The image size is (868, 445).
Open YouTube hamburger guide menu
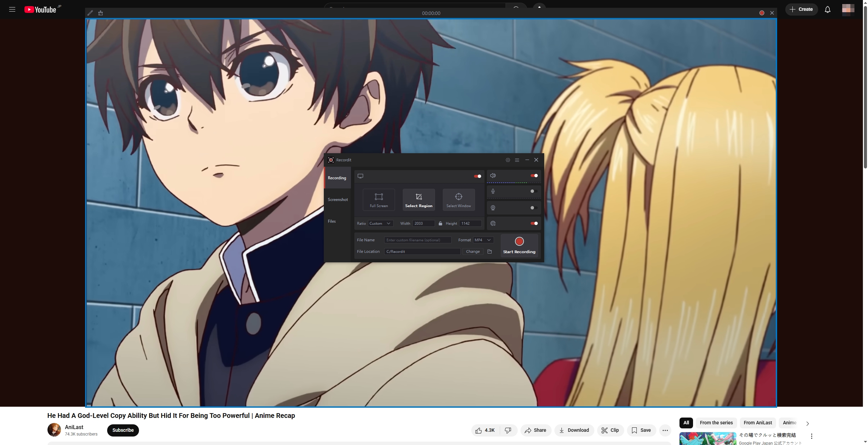pyautogui.click(x=12, y=9)
